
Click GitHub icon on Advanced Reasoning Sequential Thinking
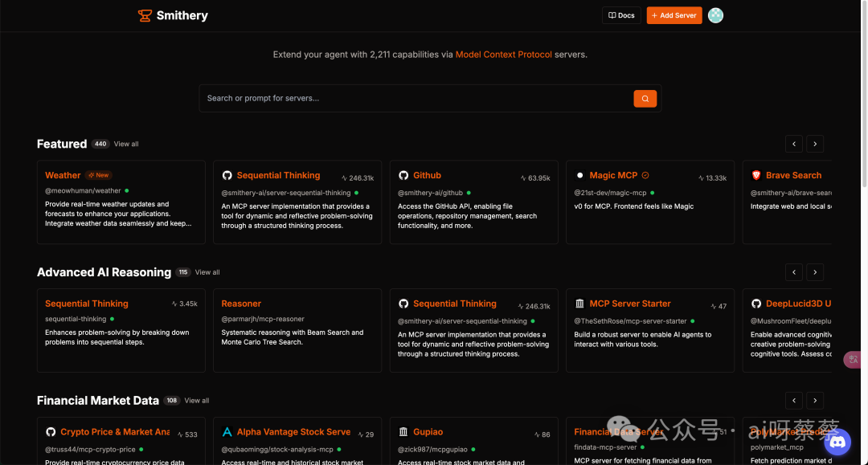(x=403, y=304)
